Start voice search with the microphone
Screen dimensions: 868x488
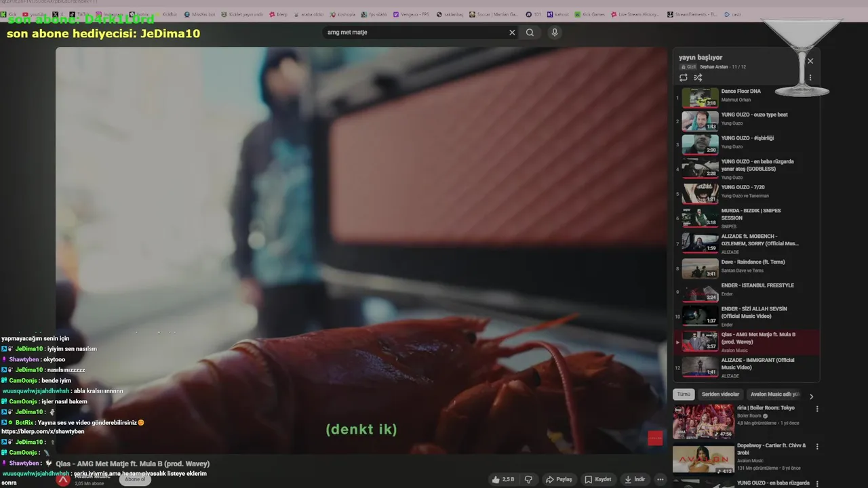click(555, 33)
